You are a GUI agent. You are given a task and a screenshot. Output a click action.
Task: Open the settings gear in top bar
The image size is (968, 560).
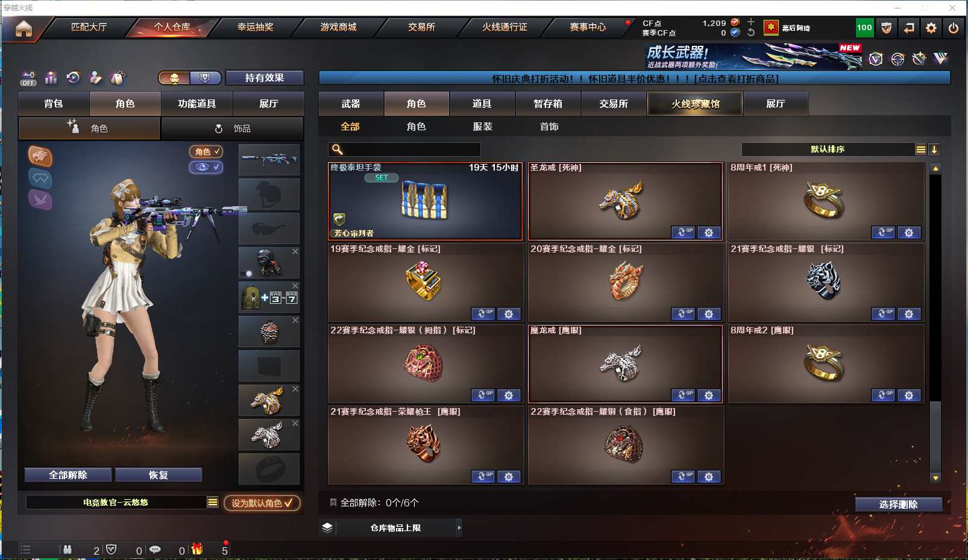[x=931, y=28]
